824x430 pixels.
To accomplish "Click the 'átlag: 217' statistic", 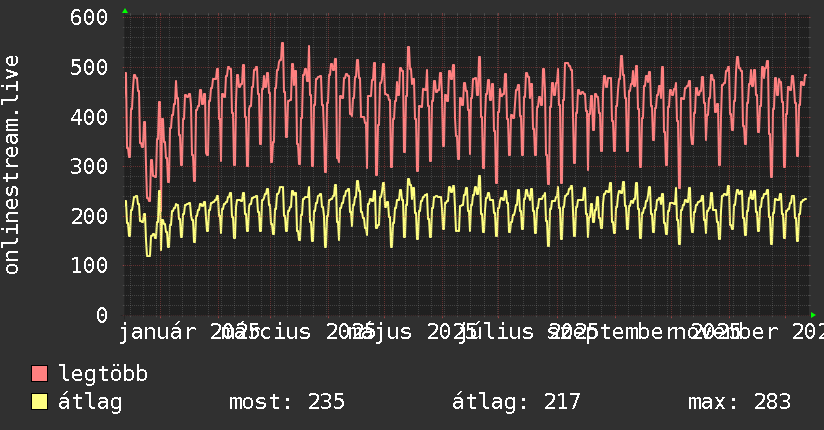I will [516, 402].
